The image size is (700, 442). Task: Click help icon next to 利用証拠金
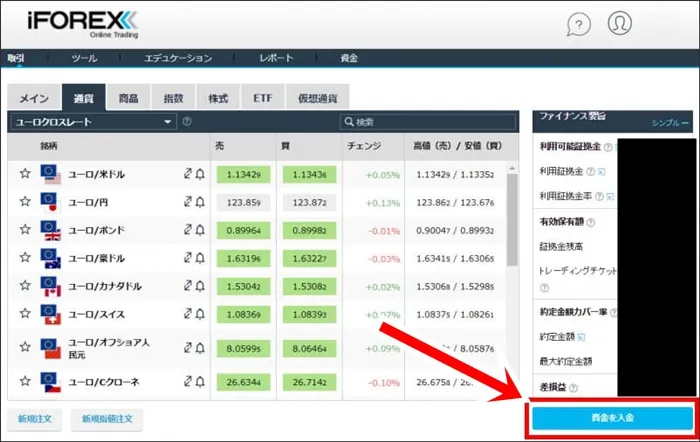click(590, 171)
